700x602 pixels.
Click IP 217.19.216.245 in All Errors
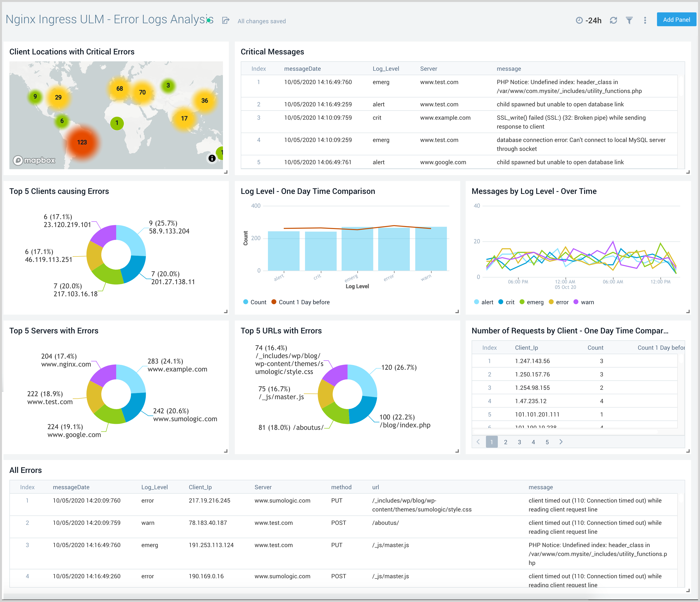coord(209,501)
